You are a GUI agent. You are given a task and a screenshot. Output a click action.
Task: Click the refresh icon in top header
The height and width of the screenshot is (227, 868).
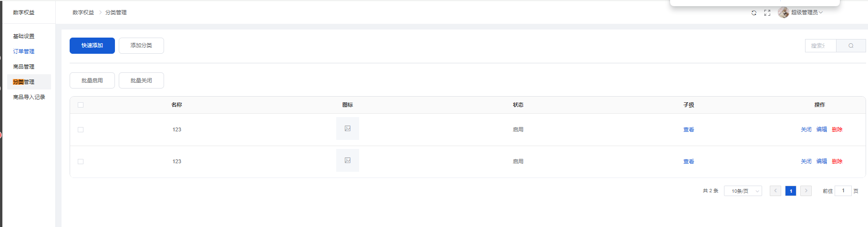(x=754, y=13)
